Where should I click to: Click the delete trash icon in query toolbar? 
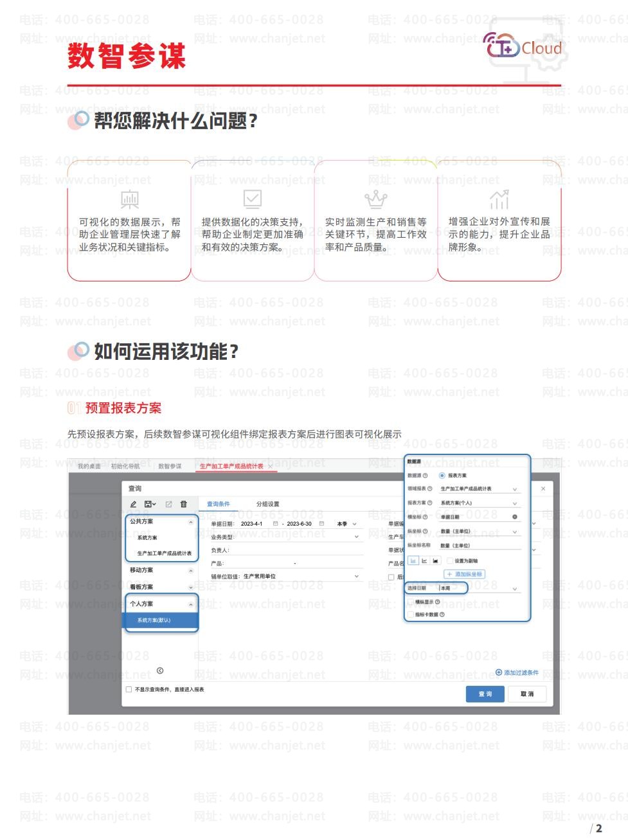point(184,505)
